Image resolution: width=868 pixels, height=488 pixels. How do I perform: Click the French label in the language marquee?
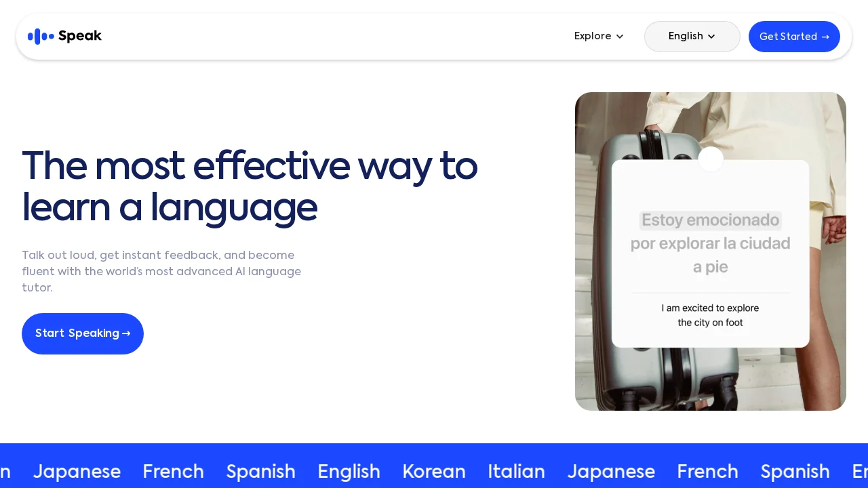pos(173,472)
